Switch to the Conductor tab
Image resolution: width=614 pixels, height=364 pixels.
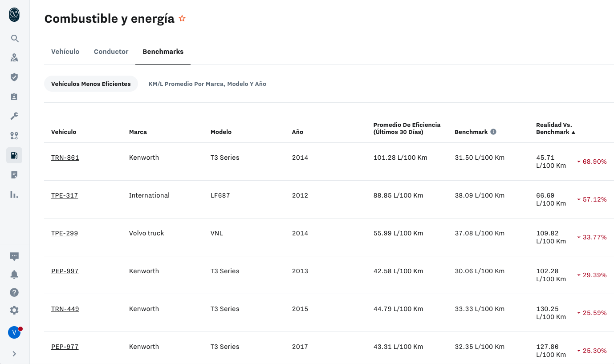point(111,52)
